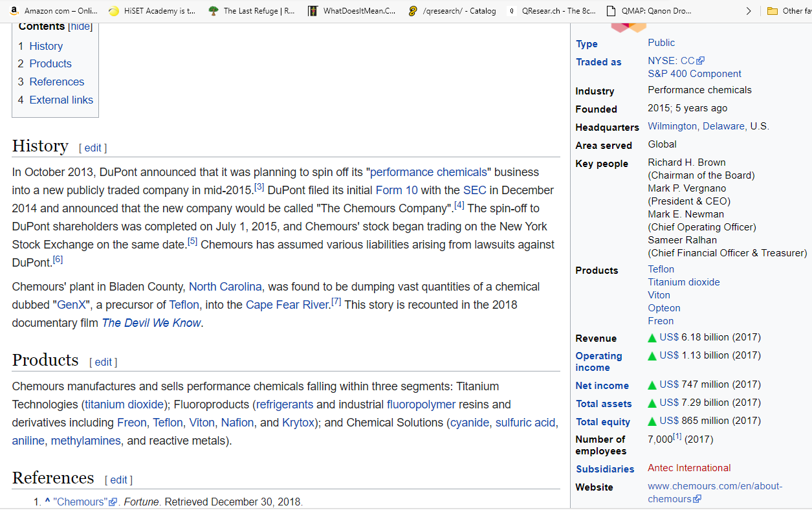Jump to History in the Contents box
This screenshot has width=812, height=510.
(x=46, y=46)
